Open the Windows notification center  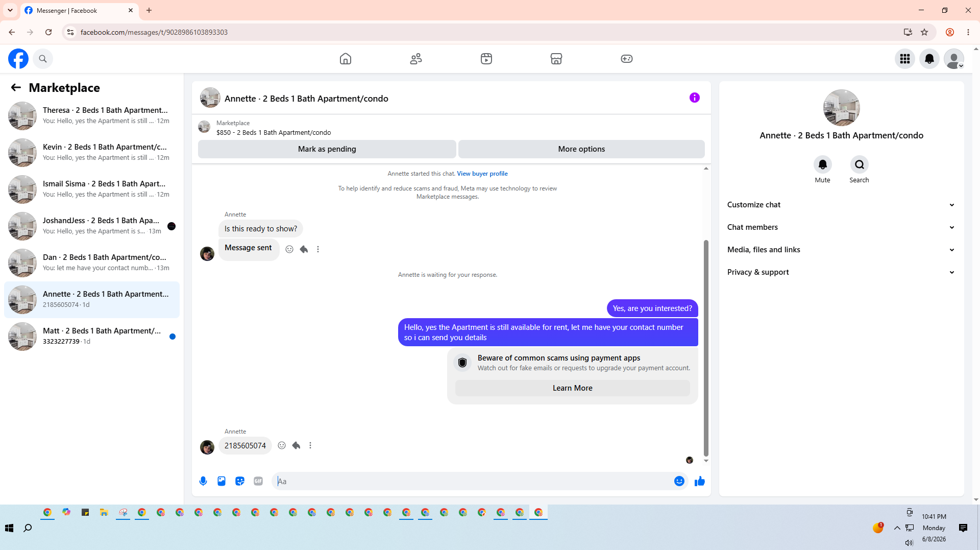coord(963,528)
